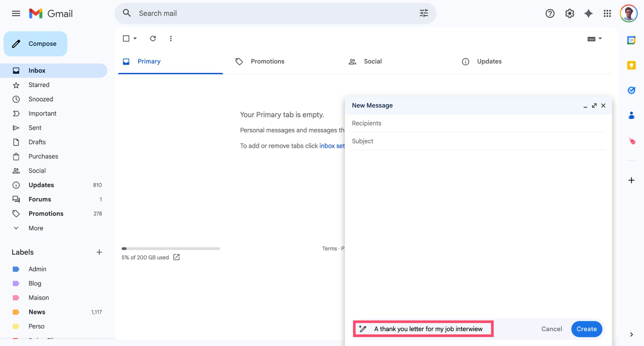This screenshot has height=346, width=644.
Task: Click the Help me write pencil icon
Action: (362, 329)
